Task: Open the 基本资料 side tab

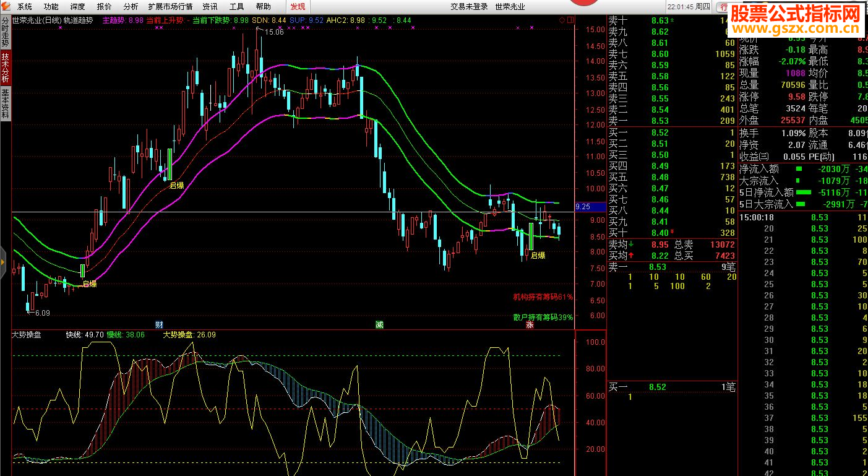Action: pyautogui.click(x=5, y=103)
